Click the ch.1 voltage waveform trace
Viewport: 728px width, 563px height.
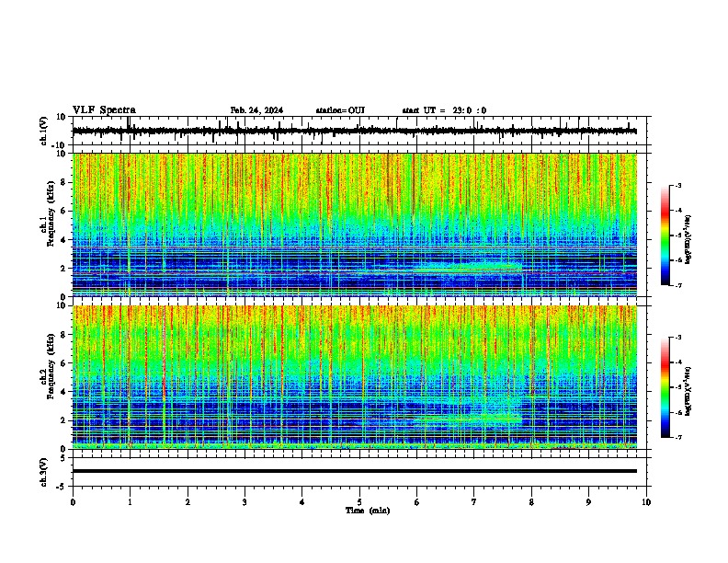point(355,131)
